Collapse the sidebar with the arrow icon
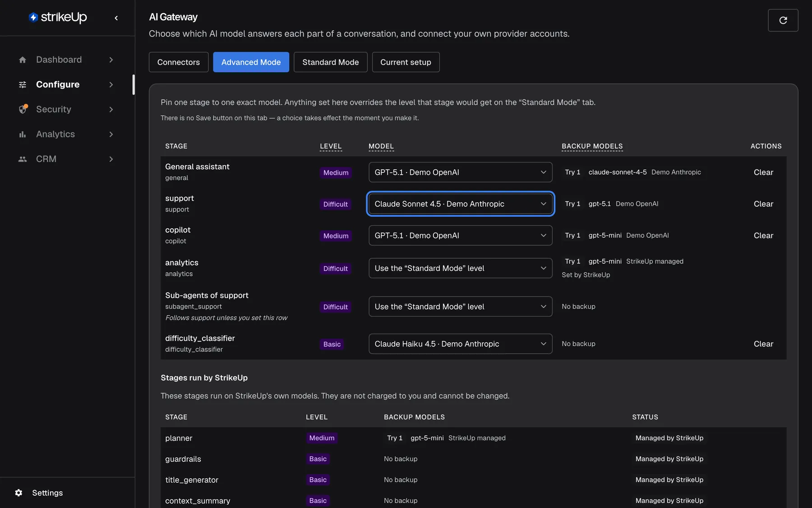Screen dimensions: 812x508 point(116,18)
